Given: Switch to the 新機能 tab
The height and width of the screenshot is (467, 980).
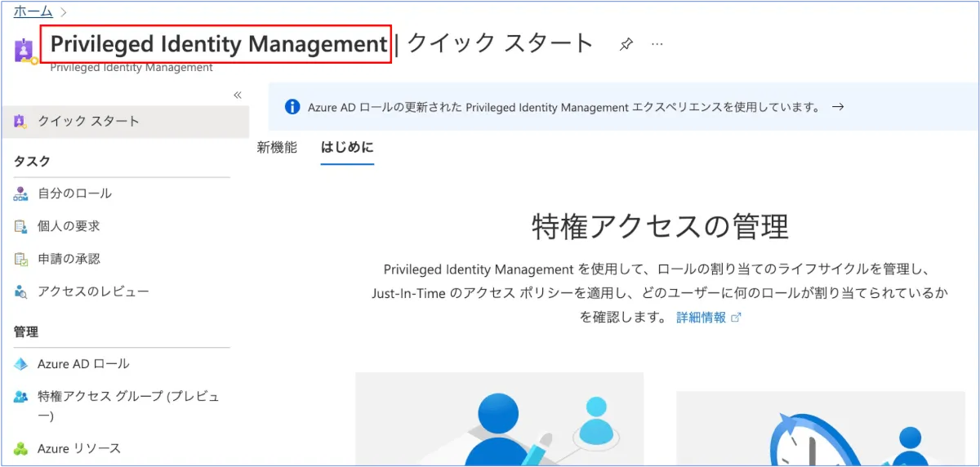Looking at the screenshot, I should [277, 148].
